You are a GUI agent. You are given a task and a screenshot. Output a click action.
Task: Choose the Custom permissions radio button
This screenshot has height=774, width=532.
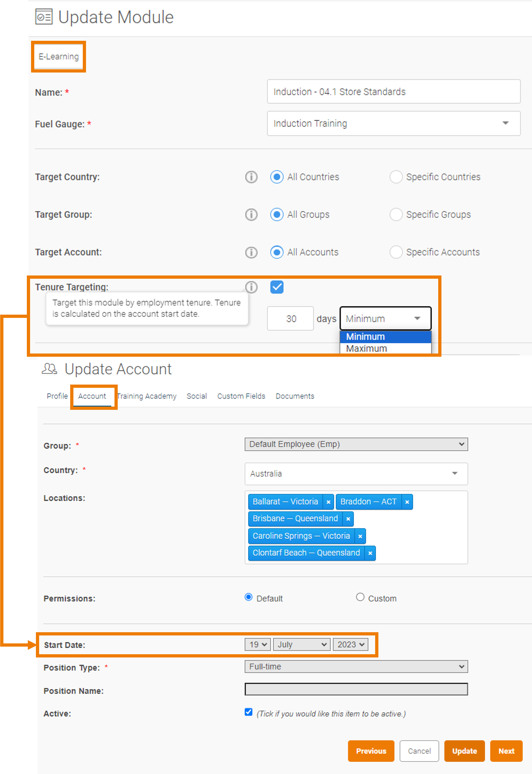360,597
